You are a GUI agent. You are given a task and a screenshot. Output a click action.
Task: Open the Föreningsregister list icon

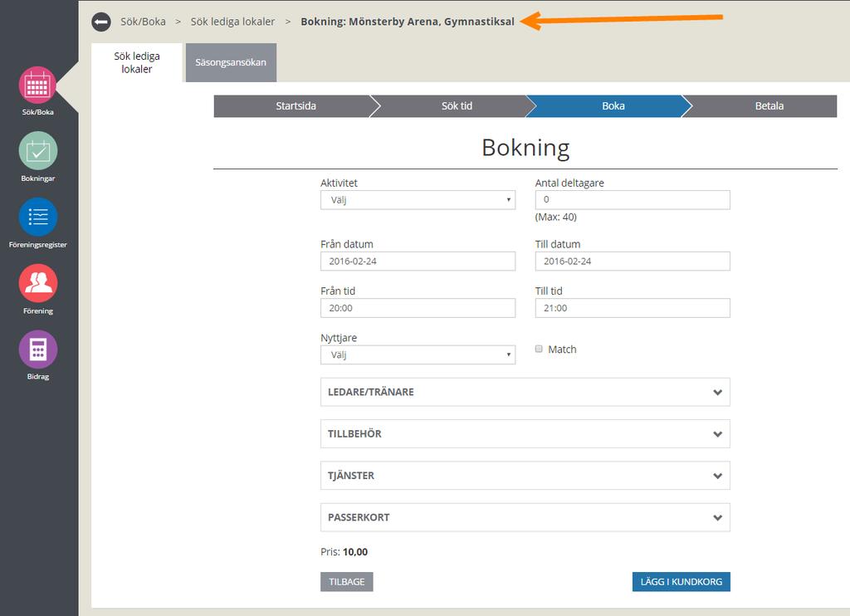(38, 217)
